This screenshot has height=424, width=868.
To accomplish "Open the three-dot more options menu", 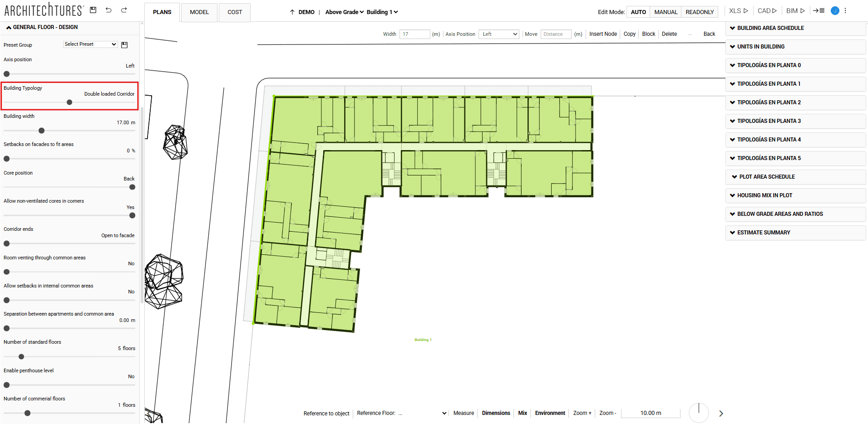I will point(845,11).
